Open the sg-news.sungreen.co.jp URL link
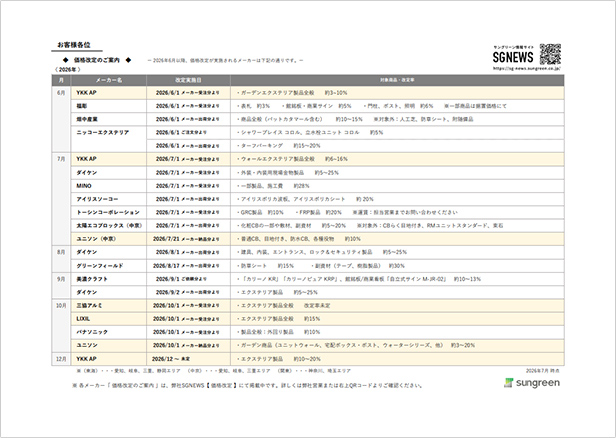This screenshot has width=616, height=438. pos(527,68)
